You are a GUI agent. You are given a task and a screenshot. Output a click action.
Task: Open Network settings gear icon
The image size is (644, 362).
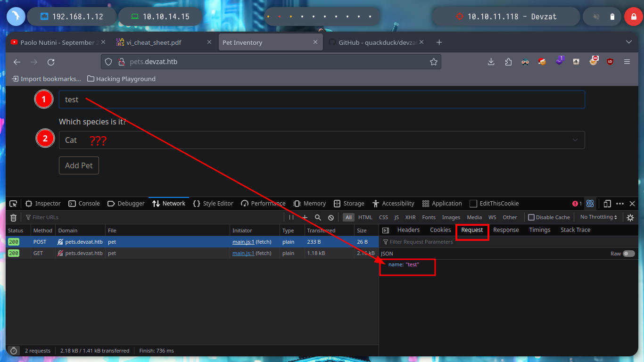point(630,217)
